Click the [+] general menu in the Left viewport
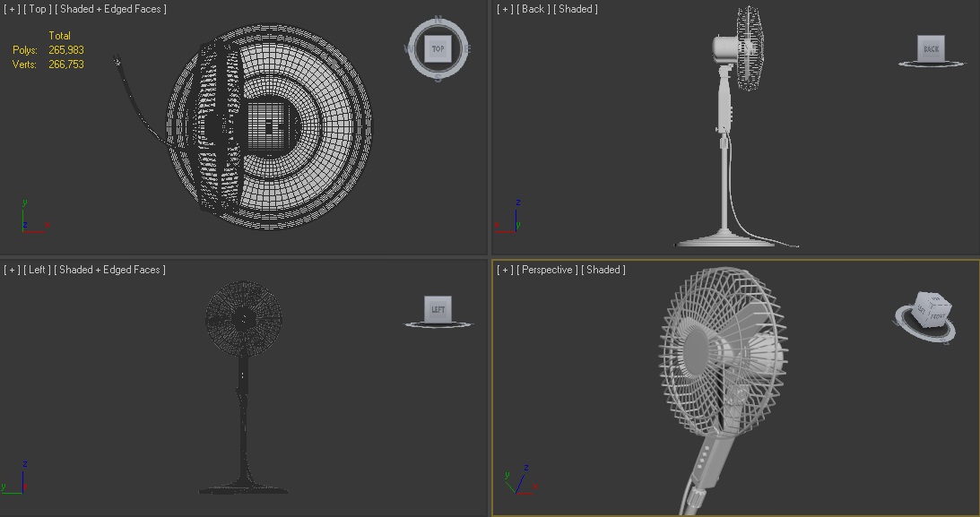 [x=12, y=269]
